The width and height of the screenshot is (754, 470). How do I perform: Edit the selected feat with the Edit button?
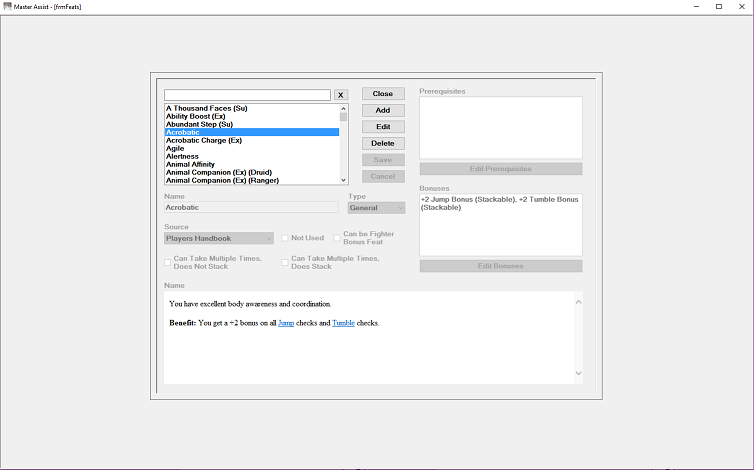[x=383, y=127]
